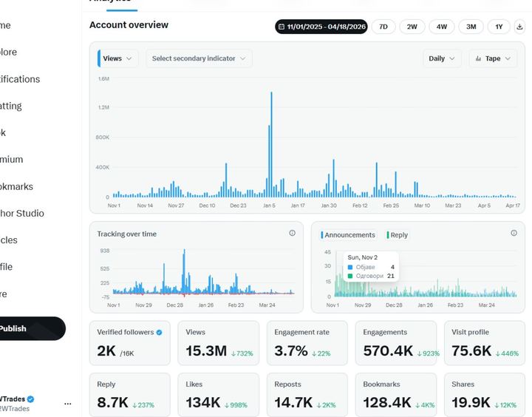Click the blue verified badge beside the account name
Screen dimensions: 532x417
point(30,399)
